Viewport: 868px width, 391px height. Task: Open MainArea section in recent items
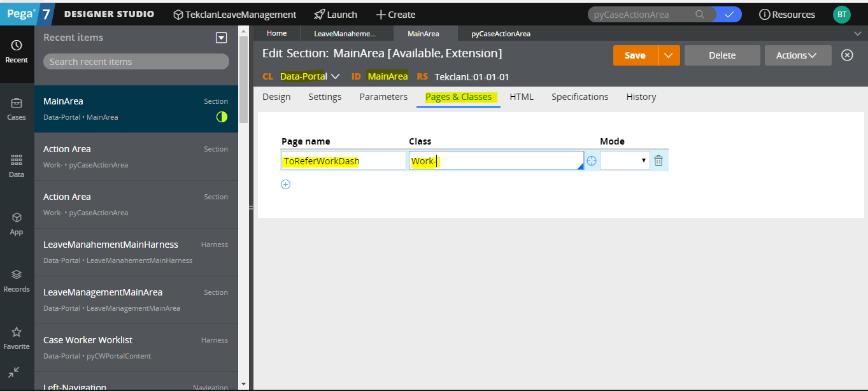pyautogui.click(x=136, y=109)
